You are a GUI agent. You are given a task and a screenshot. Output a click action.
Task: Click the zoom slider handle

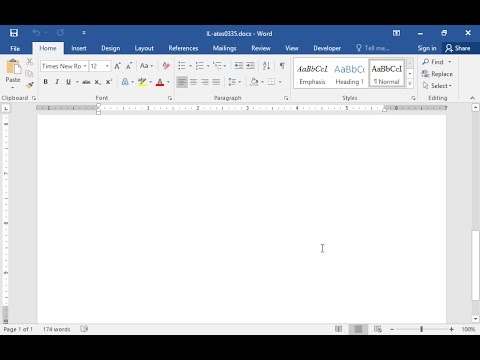coord(422,329)
